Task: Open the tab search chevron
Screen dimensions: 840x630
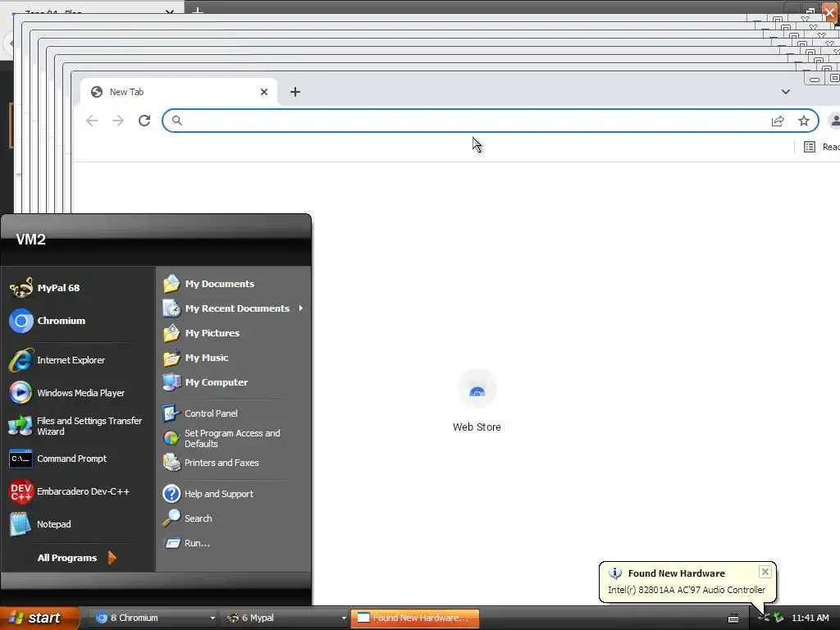Action: click(785, 92)
